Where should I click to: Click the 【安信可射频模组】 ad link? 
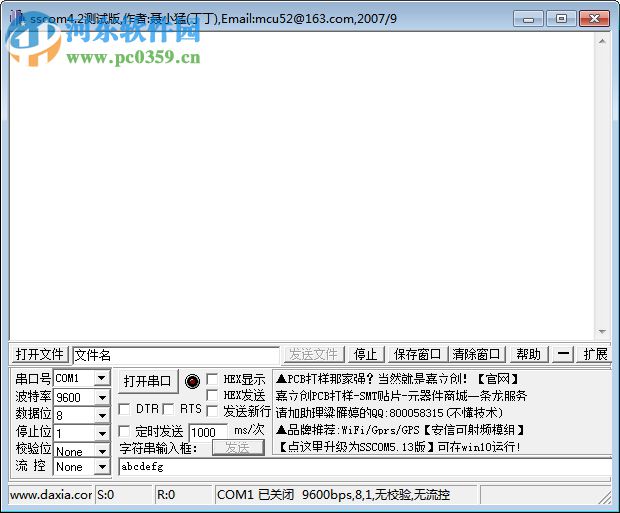click(x=474, y=430)
